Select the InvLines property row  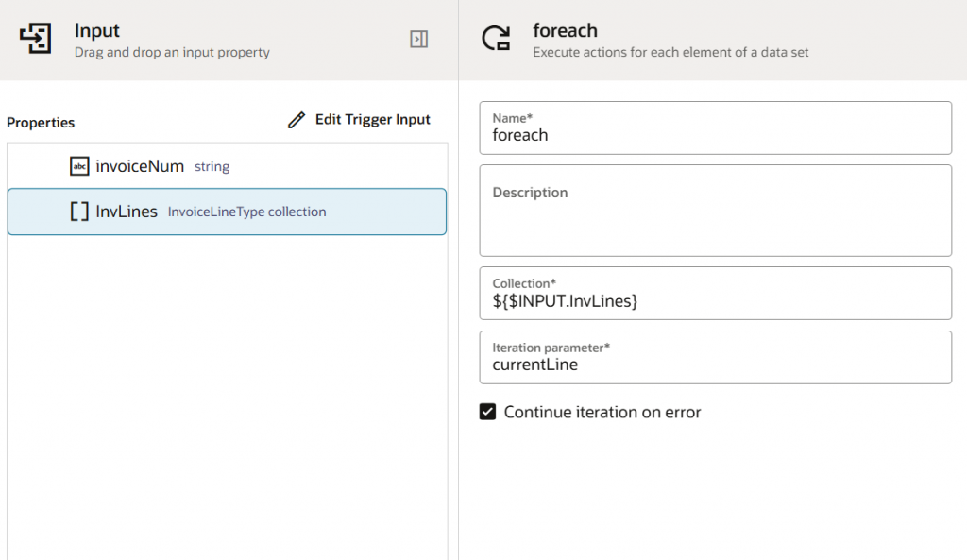[x=227, y=212]
